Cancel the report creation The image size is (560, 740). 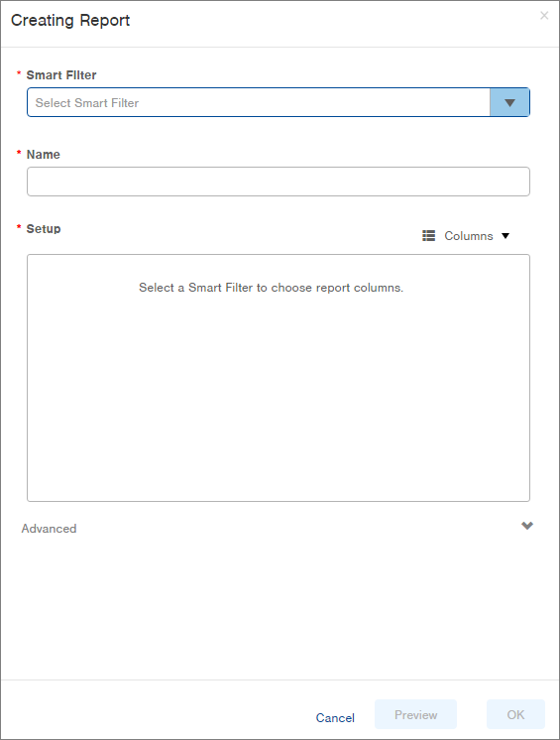pos(335,718)
